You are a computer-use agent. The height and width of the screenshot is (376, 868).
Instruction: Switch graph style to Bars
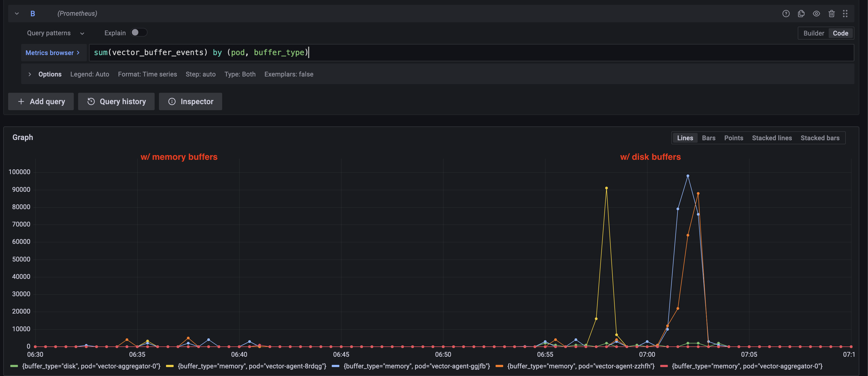708,138
